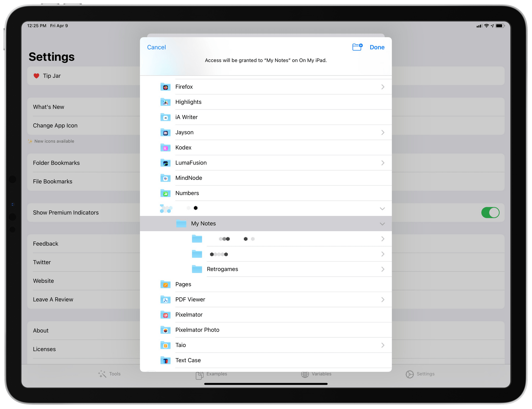This screenshot has height=409, width=532.
Task: Open File Bookmarks
Action: coord(84,182)
